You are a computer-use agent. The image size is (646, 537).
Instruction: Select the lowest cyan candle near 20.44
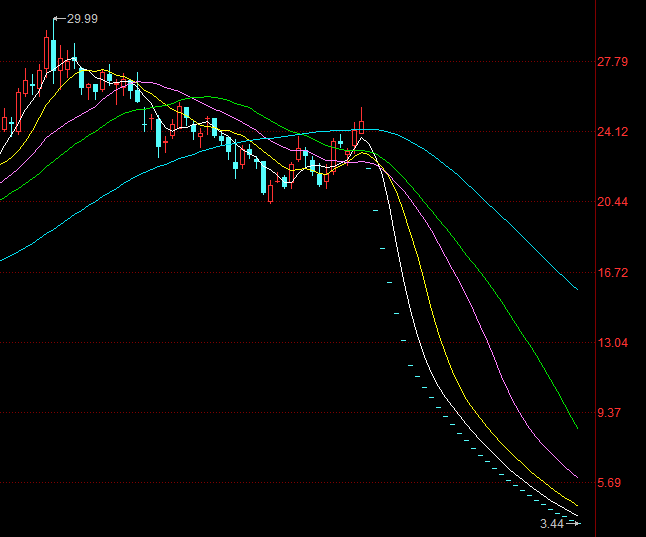coord(271,191)
